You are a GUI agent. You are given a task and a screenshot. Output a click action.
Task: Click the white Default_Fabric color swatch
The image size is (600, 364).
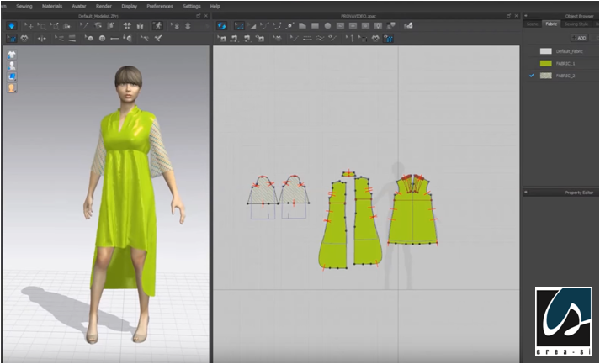coord(545,51)
